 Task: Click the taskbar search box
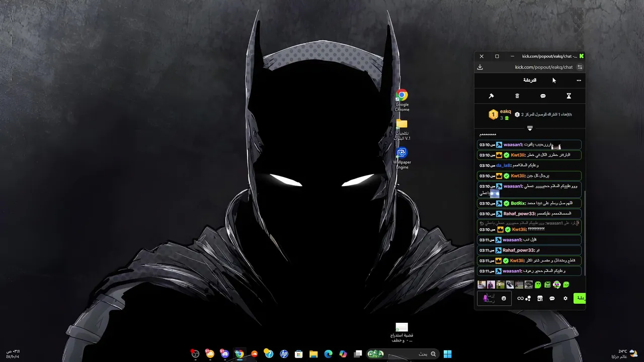coord(403,354)
